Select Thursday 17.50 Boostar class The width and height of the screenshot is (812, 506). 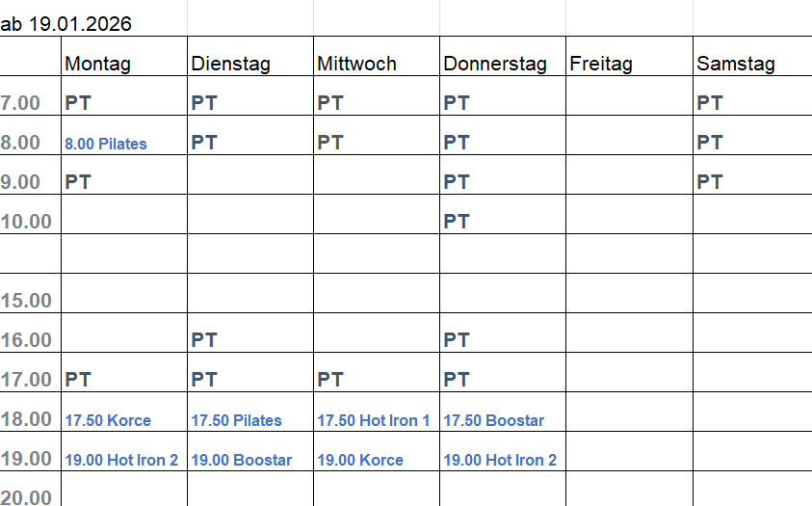[x=494, y=420]
